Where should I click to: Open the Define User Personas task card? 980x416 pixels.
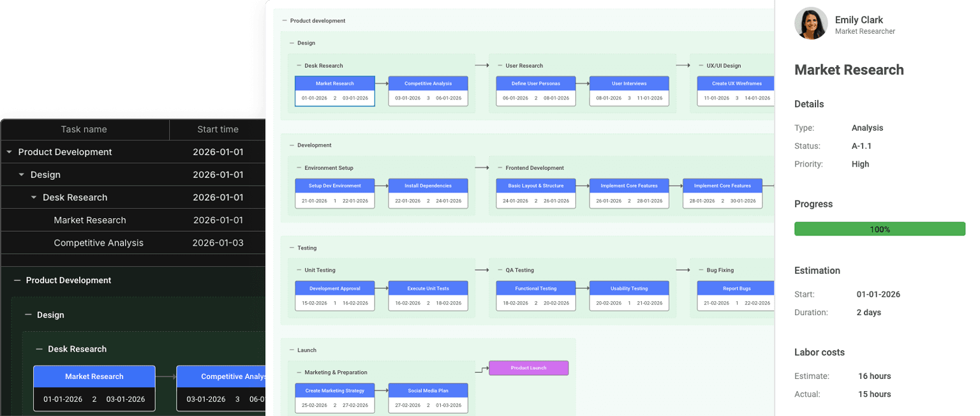(x=536, y=91)
